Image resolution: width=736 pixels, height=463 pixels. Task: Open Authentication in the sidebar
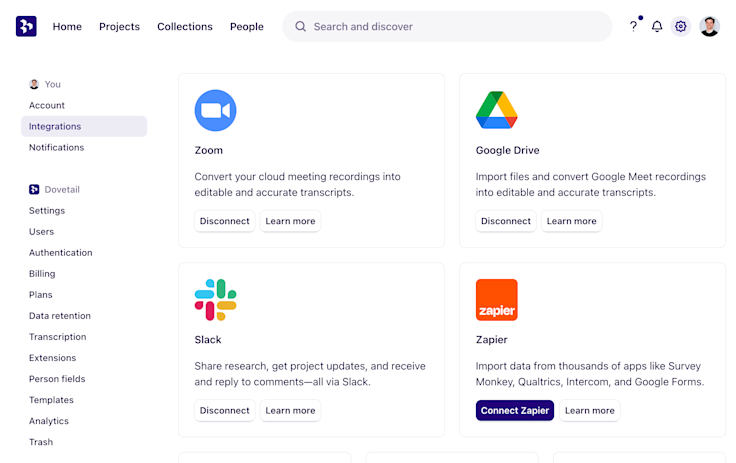click(61, 253)
